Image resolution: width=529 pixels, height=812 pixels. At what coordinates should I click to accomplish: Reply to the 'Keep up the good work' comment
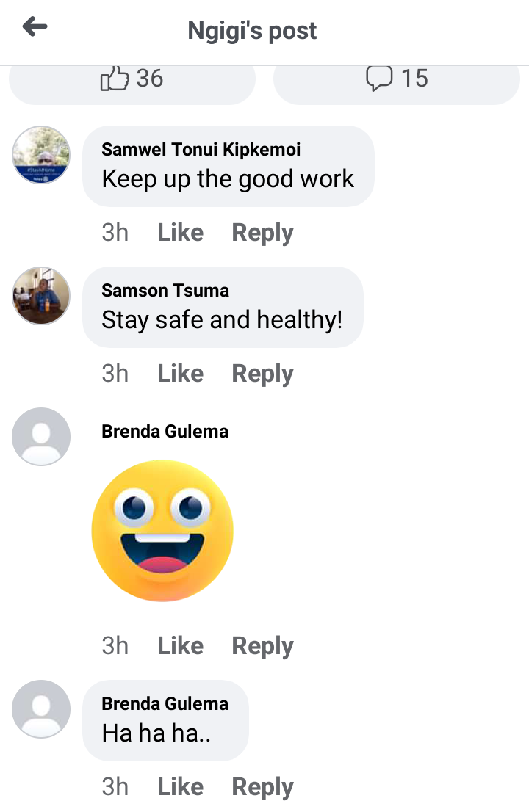263,233
